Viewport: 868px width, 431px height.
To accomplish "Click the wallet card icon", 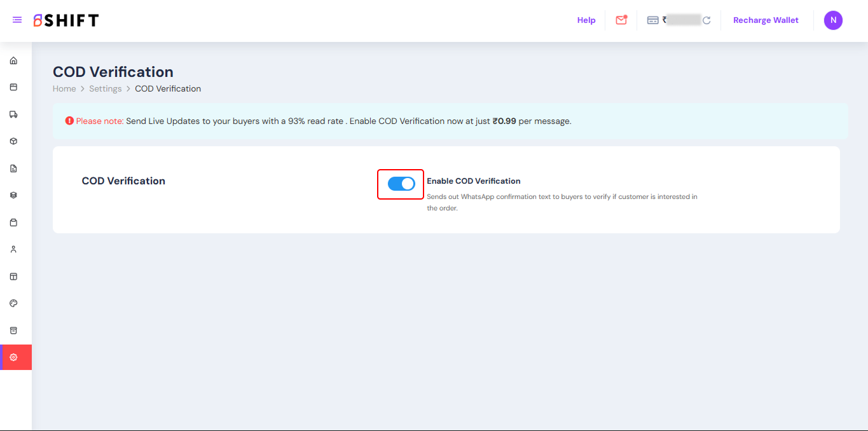I will click(652, 20).
